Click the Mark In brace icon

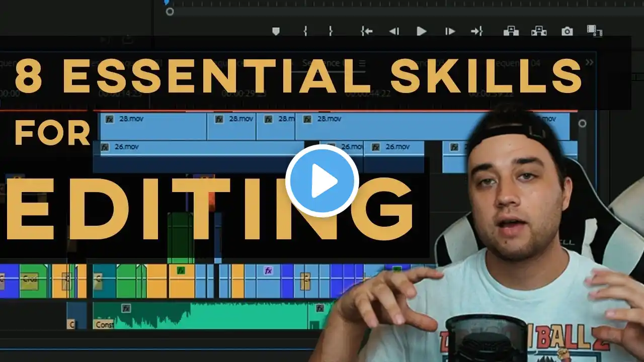[305, 31]
